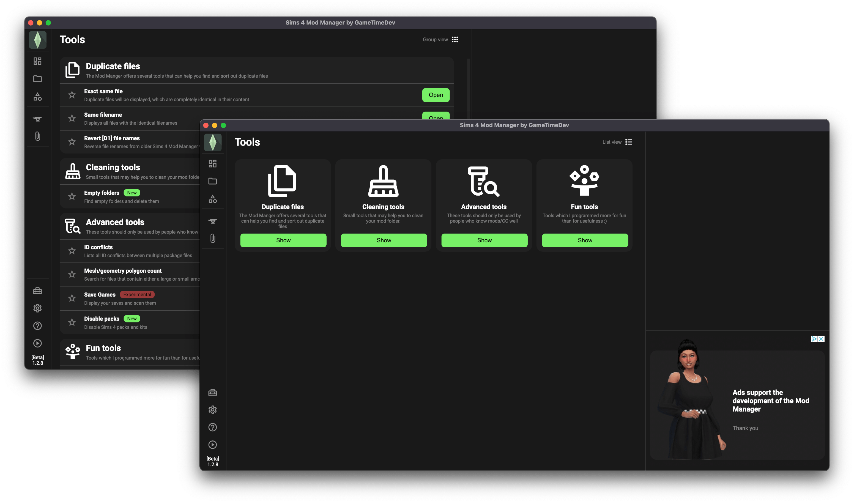Open the Exact same file tool
This screenshot has height=504, width=854.
point(436,95)
